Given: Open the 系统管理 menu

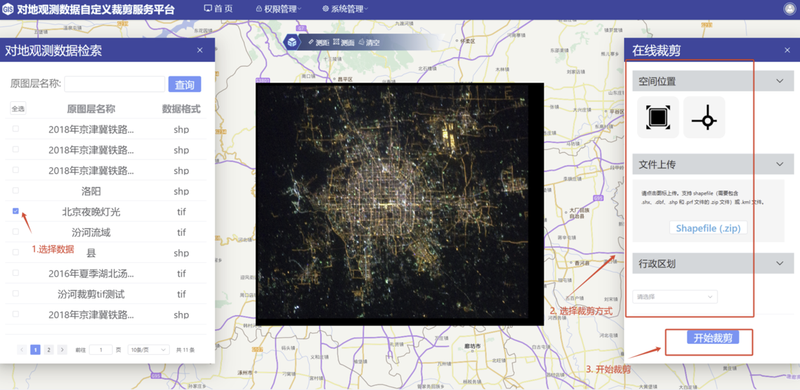Looking at the screenshot, I should click(x=345, y=9).
